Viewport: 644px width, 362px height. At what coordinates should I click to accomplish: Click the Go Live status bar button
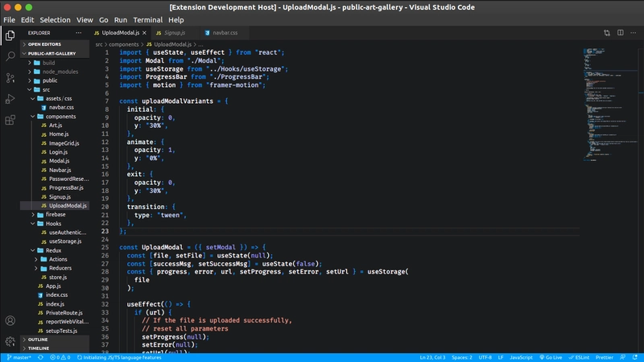tap(551, 357)
